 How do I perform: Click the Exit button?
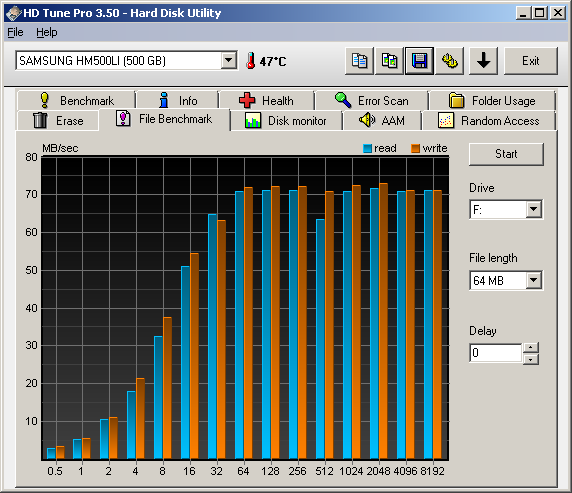click(x=531, y=61)
